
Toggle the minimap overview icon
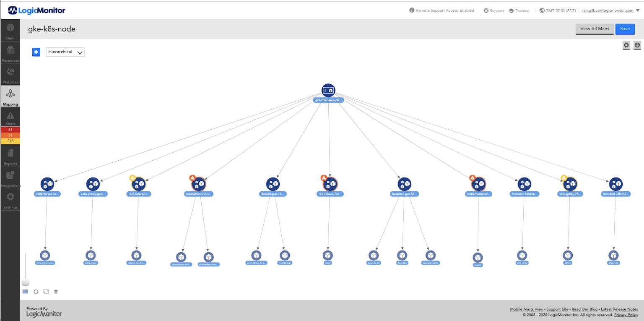(25, 291)
